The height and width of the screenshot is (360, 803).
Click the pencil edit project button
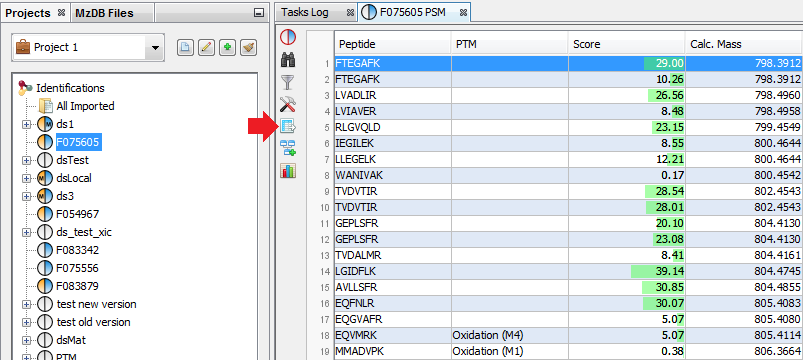[x=206, y=47]
